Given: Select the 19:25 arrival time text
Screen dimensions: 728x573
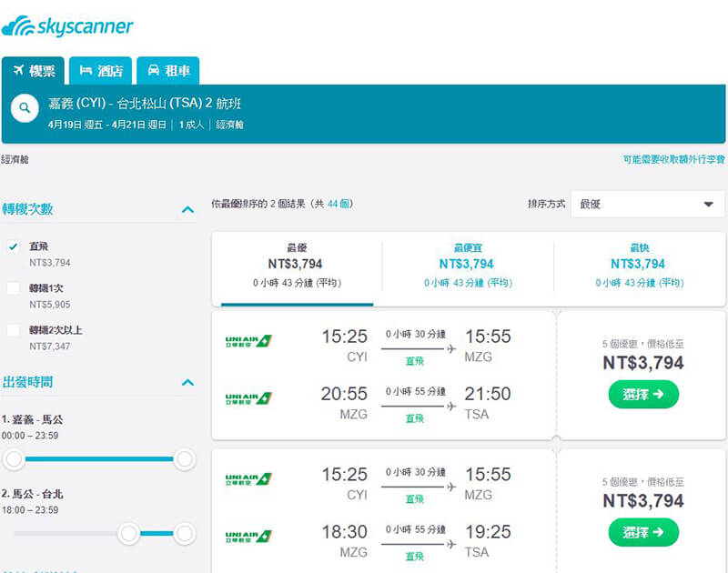Looking at the screenshot, I should tap(488, 532).
